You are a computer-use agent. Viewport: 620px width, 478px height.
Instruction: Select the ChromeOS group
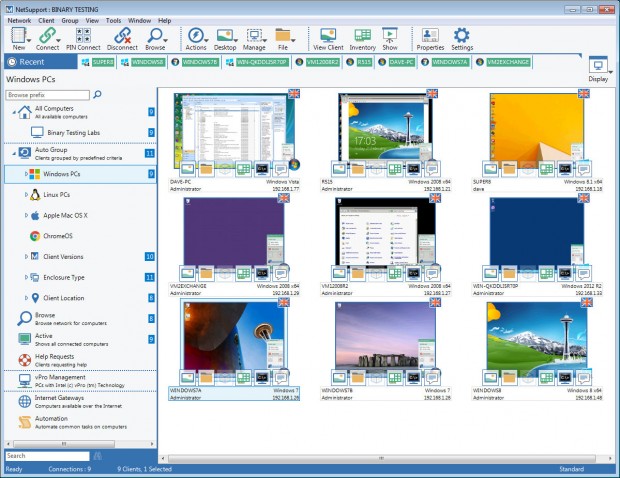pos(80,236)
